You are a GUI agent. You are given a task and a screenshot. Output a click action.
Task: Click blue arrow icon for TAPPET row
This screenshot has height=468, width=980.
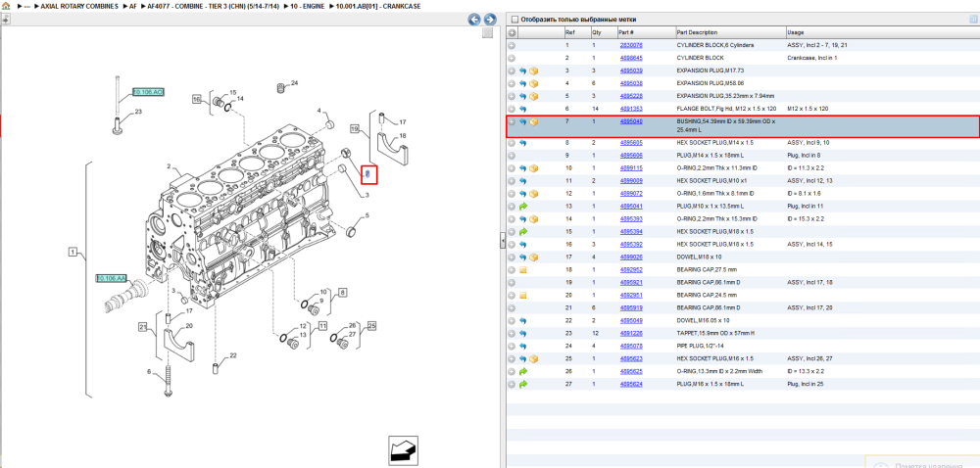(x=523, y=333)
